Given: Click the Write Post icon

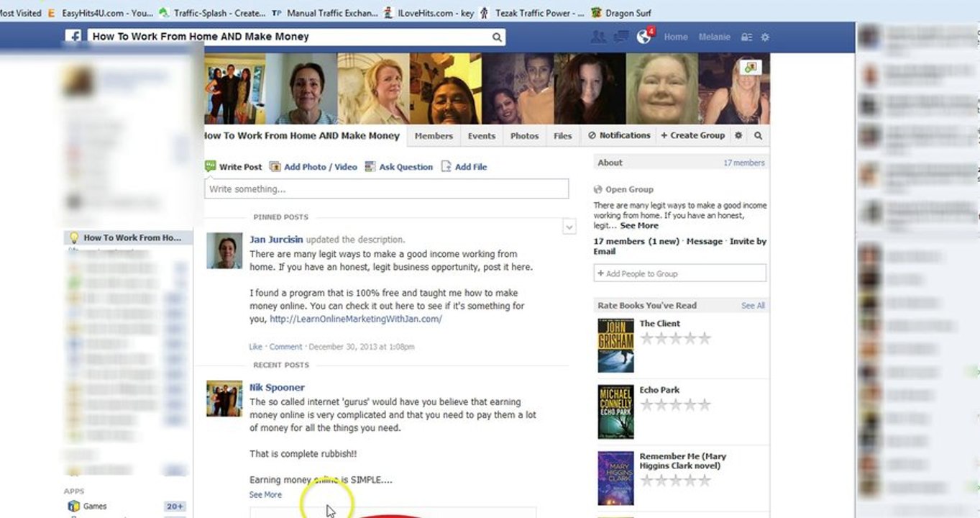Looking at the screenshot, I should [210, 166].
